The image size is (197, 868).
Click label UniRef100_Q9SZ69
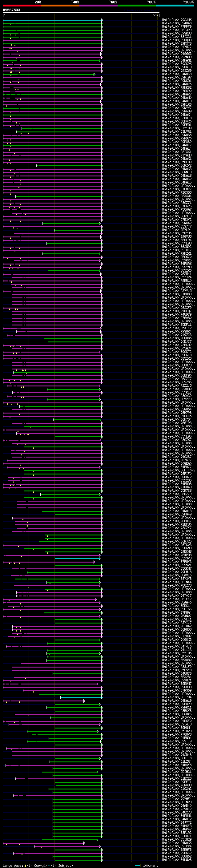(x=177, y=71)
